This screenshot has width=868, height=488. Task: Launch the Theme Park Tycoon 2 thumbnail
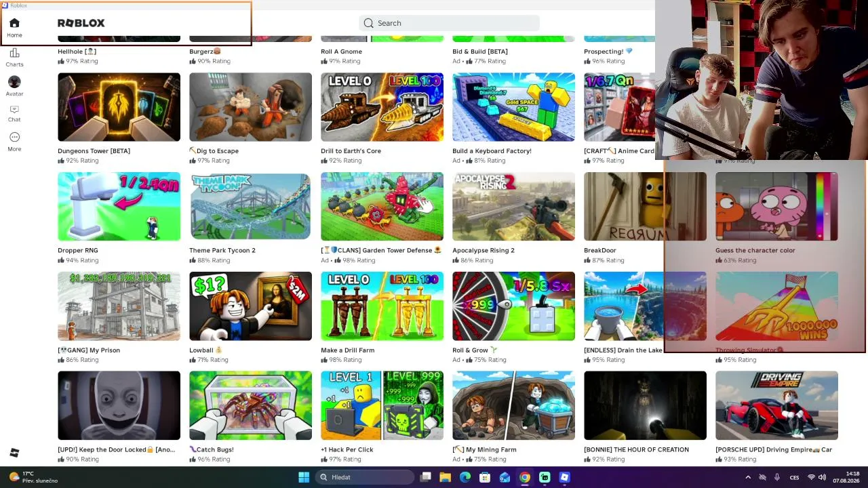tap(250, 207)
